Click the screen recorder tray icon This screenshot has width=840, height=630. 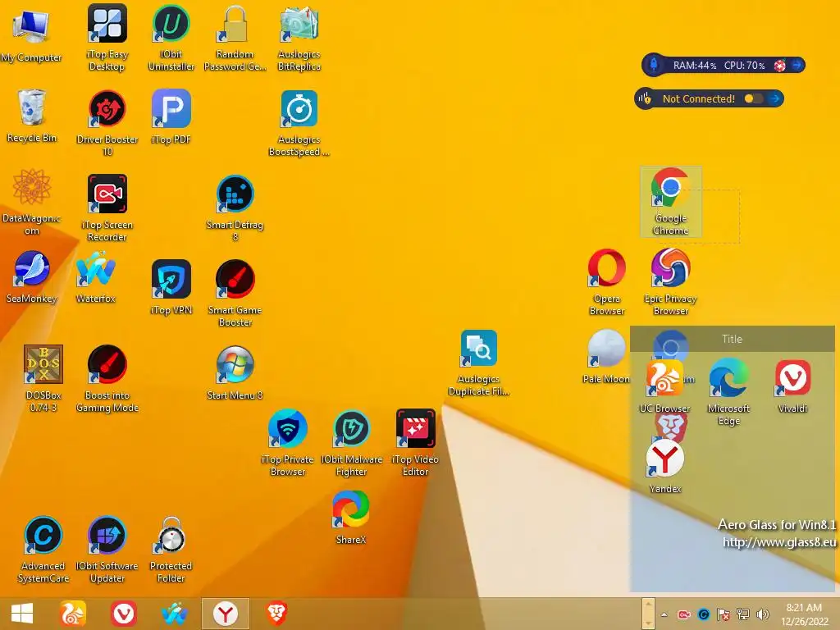click(684, 614)
